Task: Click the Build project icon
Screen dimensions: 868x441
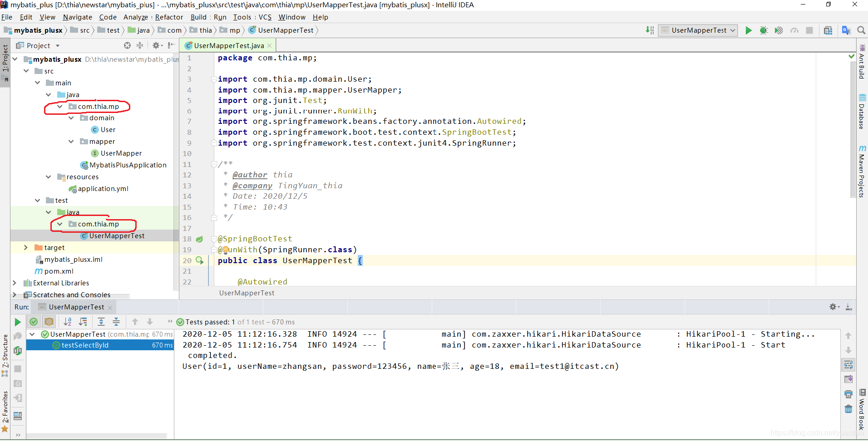Action: click(x=650, y=30)
